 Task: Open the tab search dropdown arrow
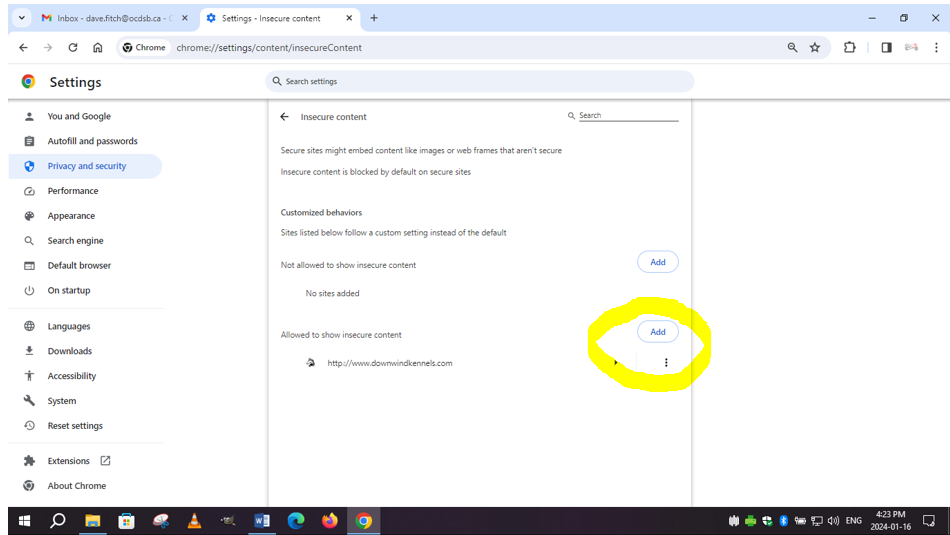pyautogui.click(x=22, y=18)
